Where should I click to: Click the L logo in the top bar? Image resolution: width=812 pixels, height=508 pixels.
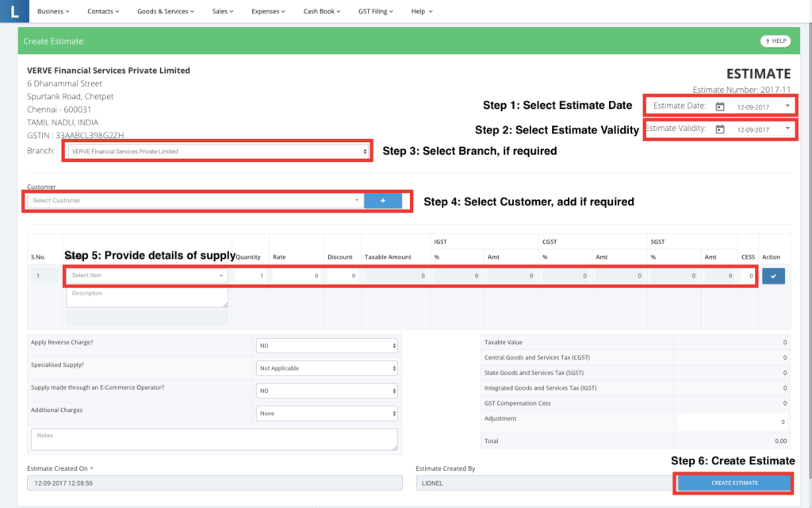pyautogui.click(x=14, y=11)
